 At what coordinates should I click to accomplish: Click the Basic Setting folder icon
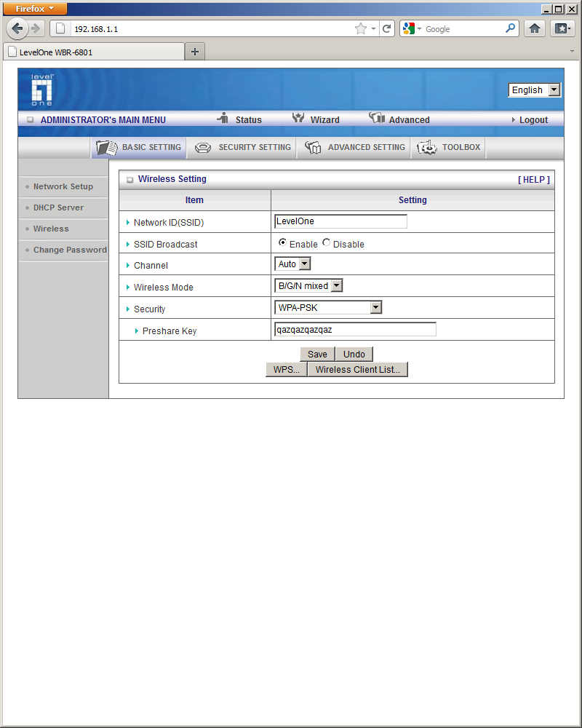pos(107,148)
